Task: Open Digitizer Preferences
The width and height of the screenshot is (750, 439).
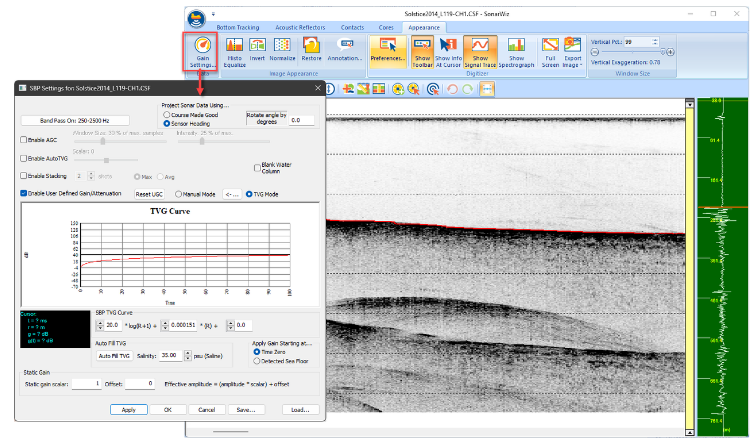Action: point(388,52)
